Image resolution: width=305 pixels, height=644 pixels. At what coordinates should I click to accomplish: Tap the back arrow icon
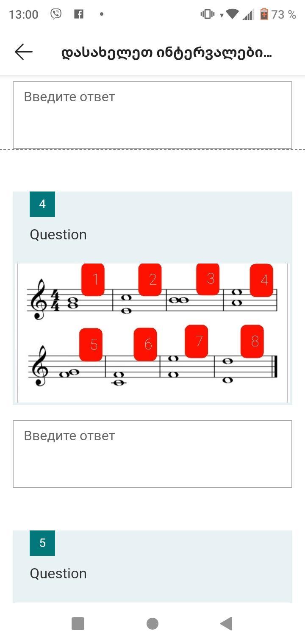coord(24,52)
